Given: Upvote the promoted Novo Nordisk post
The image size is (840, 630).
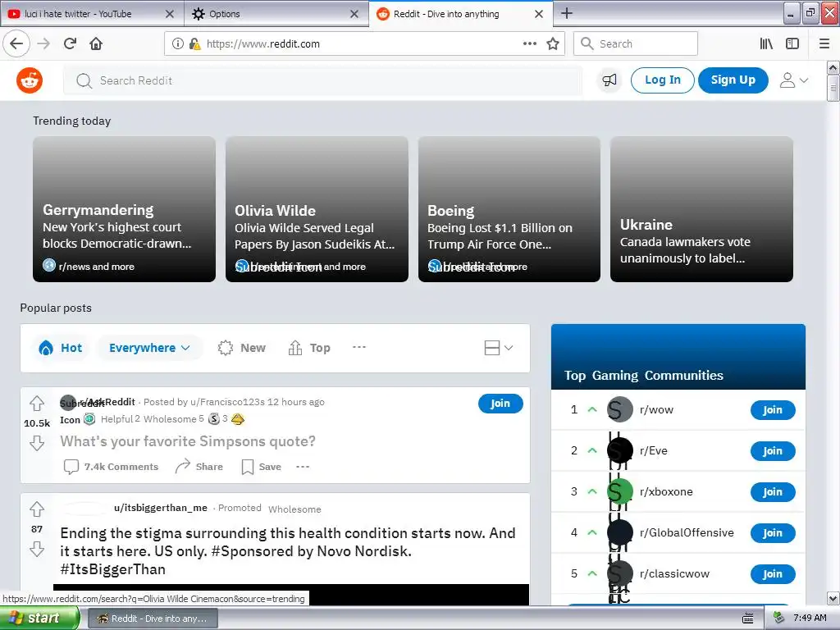Looking at the screenshot, I should click(36, 509).
